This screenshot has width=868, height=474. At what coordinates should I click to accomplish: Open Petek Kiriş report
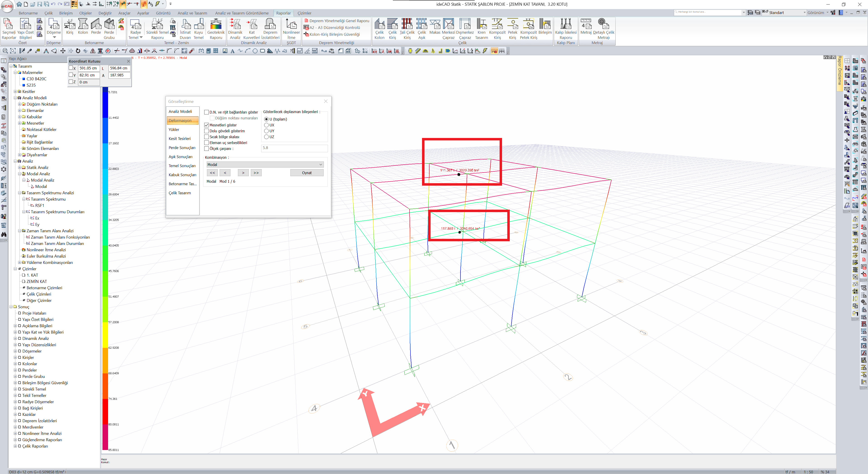(512, 29)
